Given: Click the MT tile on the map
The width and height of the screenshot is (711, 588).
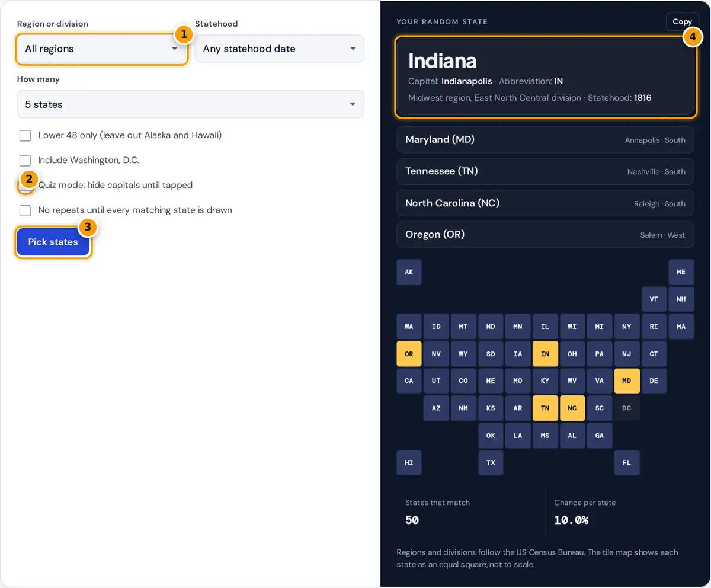Looking at the screenshot, I should [x=463, y=327].
